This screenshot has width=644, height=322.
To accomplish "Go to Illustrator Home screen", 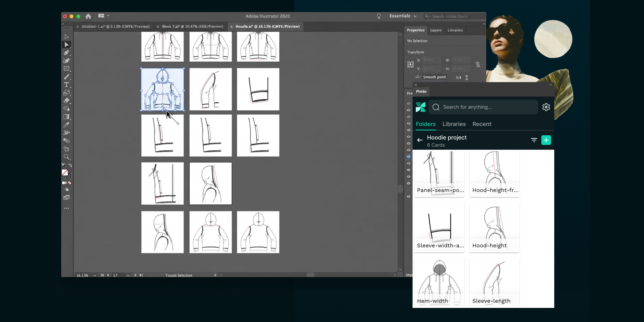I will click(88, 16).
